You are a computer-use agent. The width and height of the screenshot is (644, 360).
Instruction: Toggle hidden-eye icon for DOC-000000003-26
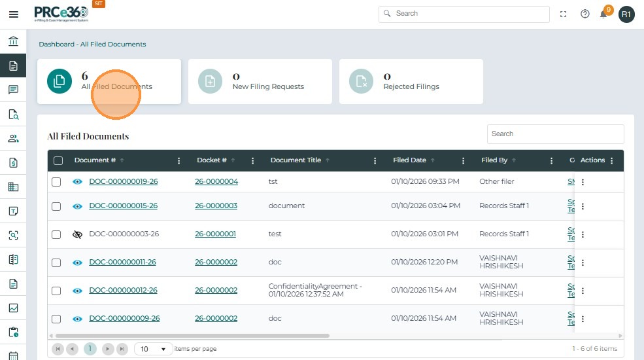coord(77,234)
